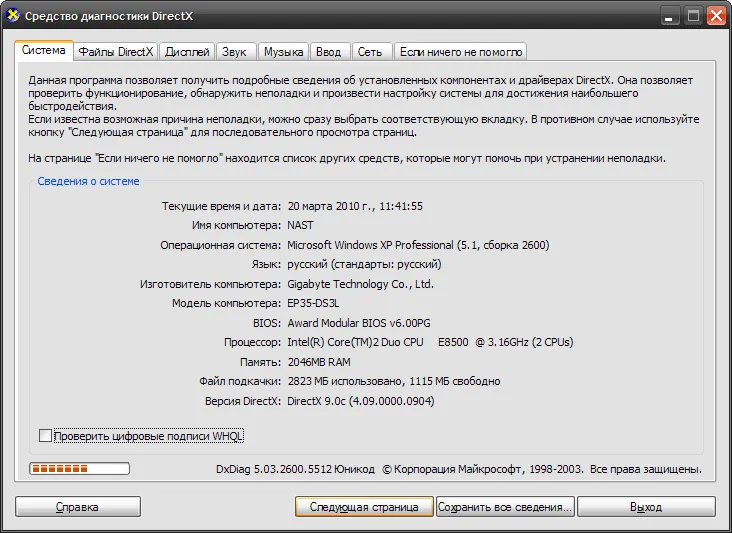Enable Проверить цифровые подписи WHQL checkbox
Image resolution: width=732 pixels, height=533 pixels.
[45, 435]
